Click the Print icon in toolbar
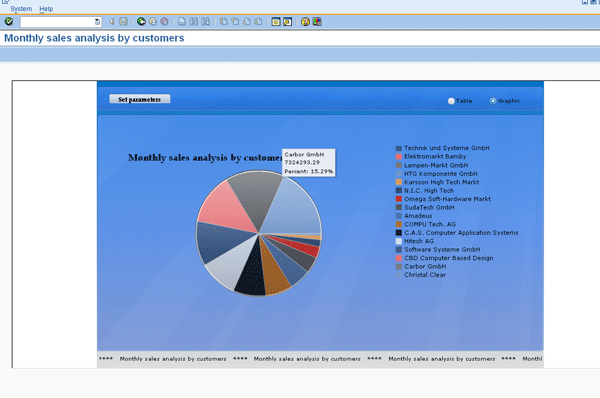Screen dimensions: 600x398 [x=182, y=21]
